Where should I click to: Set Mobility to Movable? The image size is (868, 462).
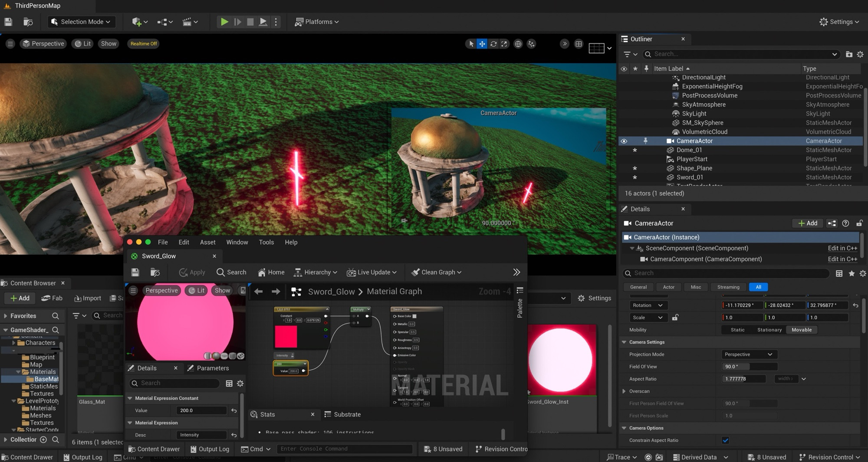tap(801, 330)
